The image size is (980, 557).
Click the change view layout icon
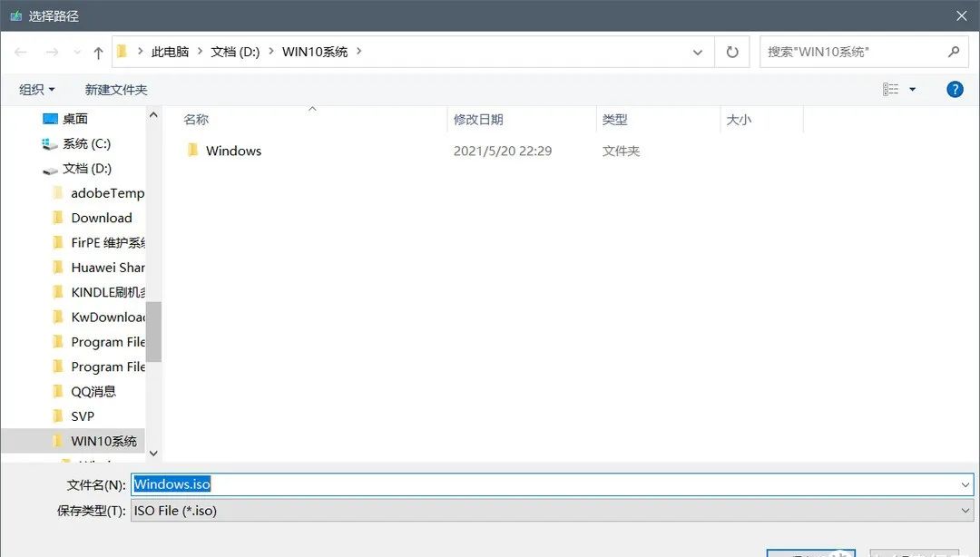pos(891,89)
